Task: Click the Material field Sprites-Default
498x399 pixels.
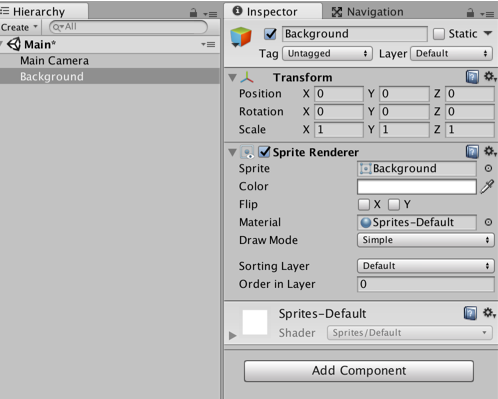Action: [x=417, y=222]
